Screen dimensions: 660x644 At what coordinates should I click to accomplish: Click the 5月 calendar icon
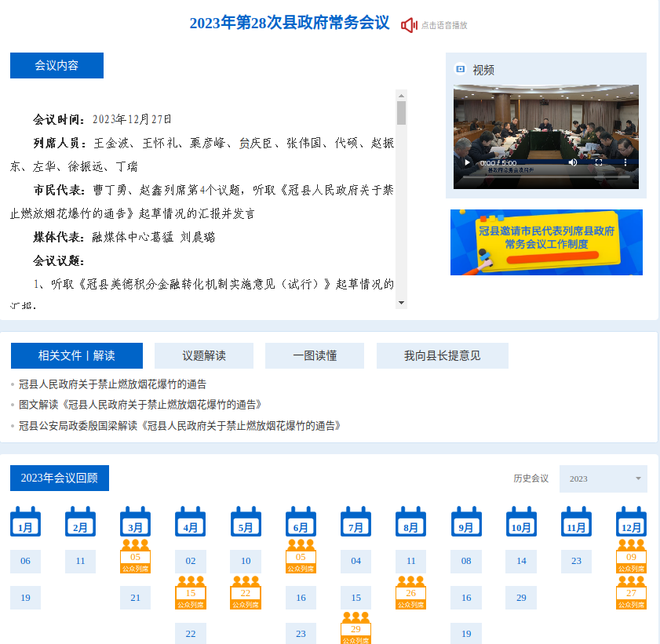click(246, 522)
